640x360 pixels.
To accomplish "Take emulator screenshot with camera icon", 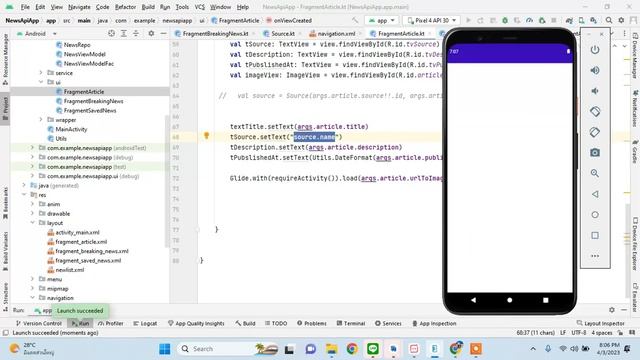I will (x=595, y=153).
